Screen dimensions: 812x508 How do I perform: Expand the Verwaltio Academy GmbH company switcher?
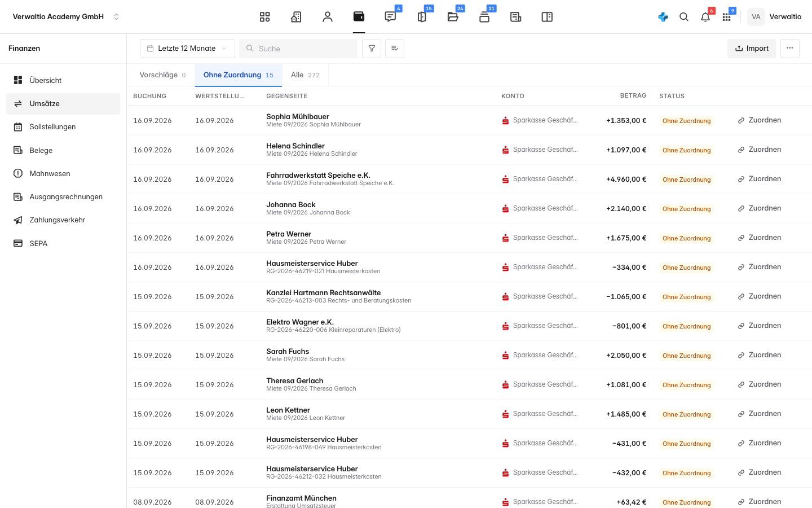(x=67, y=17)
